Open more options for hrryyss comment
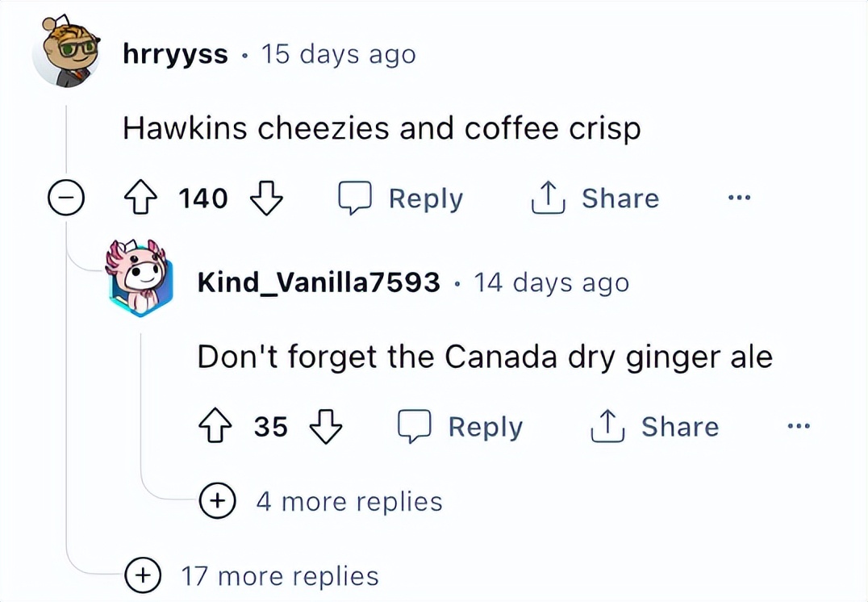 pyautogui.click(x=740, y=197)
